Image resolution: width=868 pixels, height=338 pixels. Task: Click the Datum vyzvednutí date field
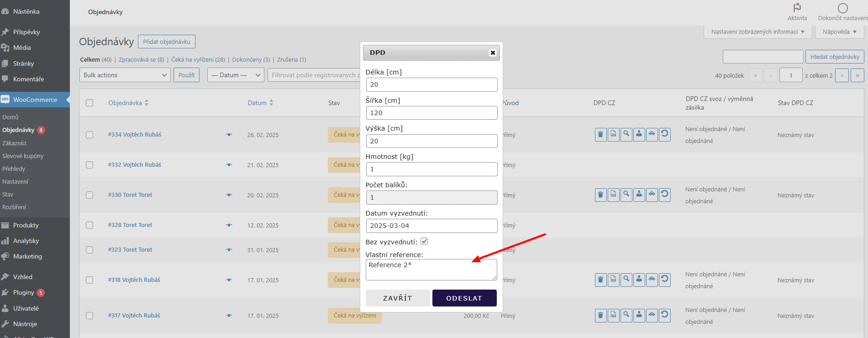431,226
